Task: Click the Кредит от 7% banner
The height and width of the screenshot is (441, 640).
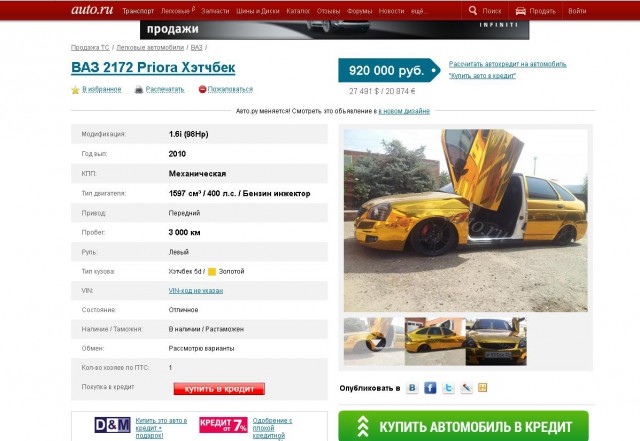Action: pyautogui.click(x=223, y=425)
